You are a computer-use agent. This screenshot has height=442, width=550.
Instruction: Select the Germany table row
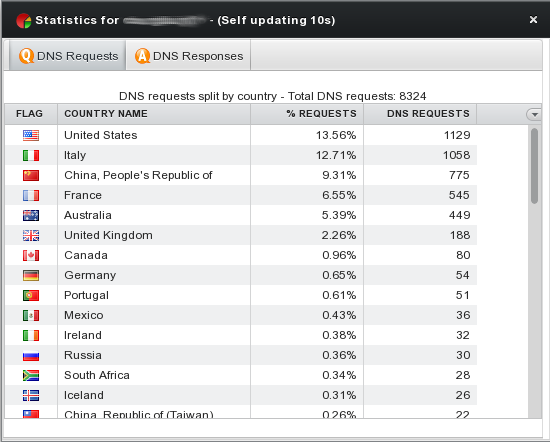point(241,275)
